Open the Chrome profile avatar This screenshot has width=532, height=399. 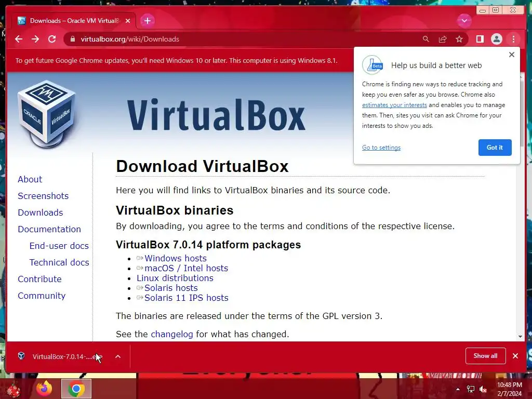click(496, 39)
